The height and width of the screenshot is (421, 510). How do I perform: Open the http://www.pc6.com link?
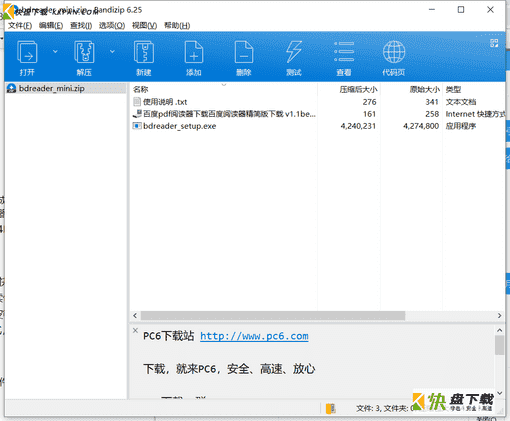[x=254, y=336]
